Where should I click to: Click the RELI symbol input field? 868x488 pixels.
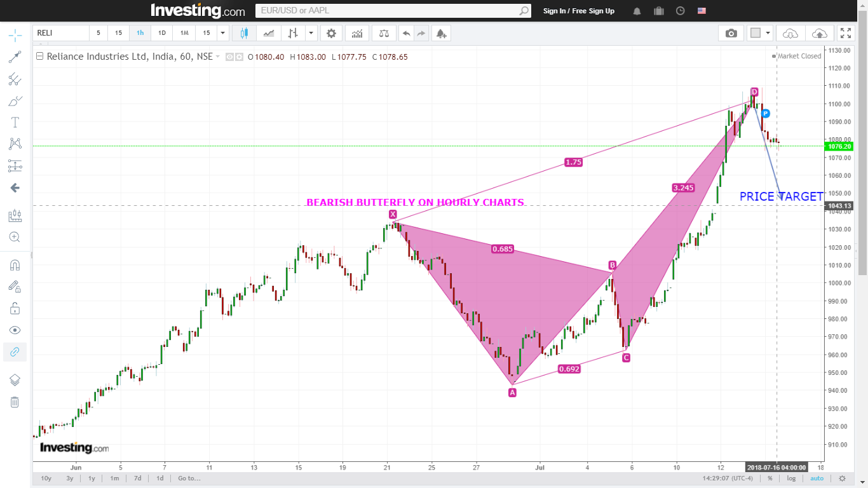pos(61,33)
